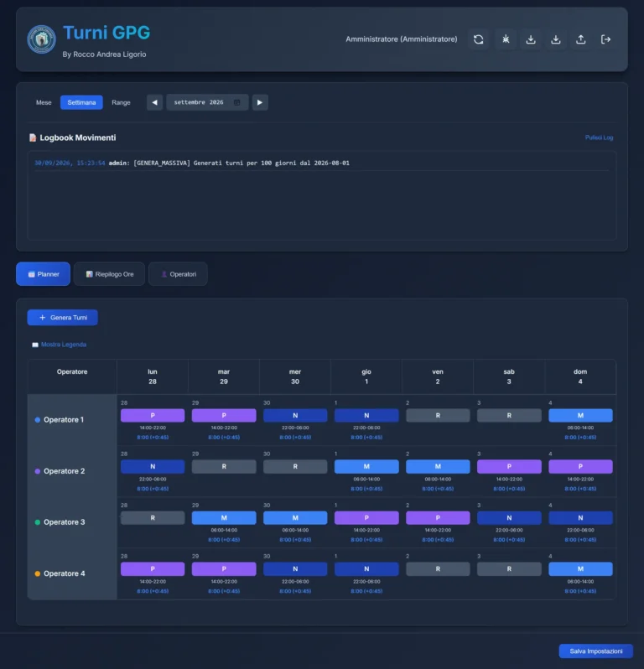Open Operatore 1 N shift on mer 30
Viewport: 644px width, 669px height.
point(295,415)
